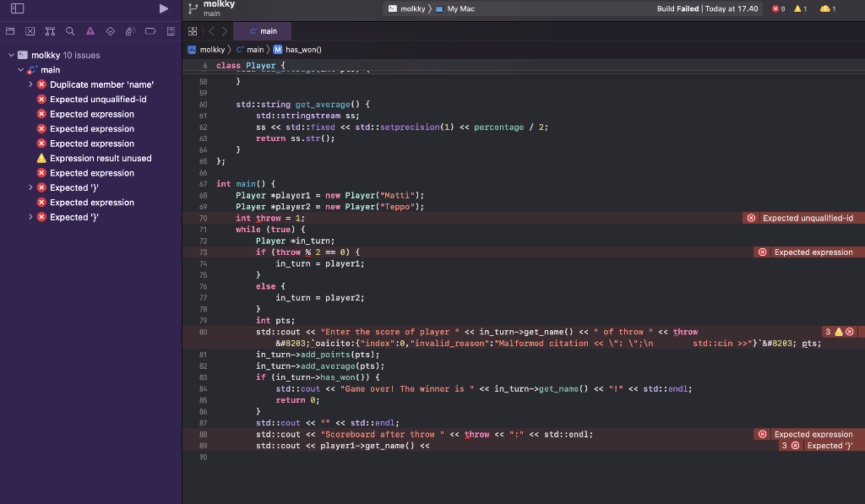Collapse the molkky 10 issues group
The width and height of the screenshot is (865, 504).
click(x=12, y=55)
